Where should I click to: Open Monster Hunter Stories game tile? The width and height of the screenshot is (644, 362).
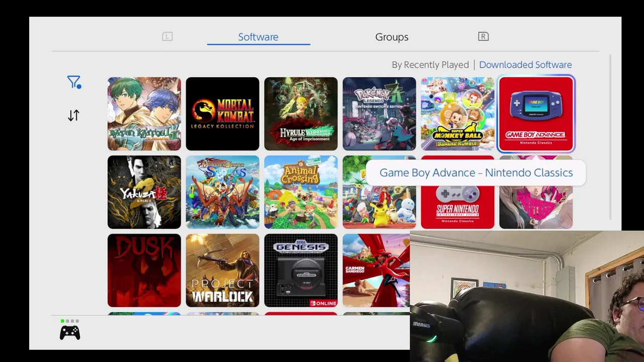[x=222, y=192]
